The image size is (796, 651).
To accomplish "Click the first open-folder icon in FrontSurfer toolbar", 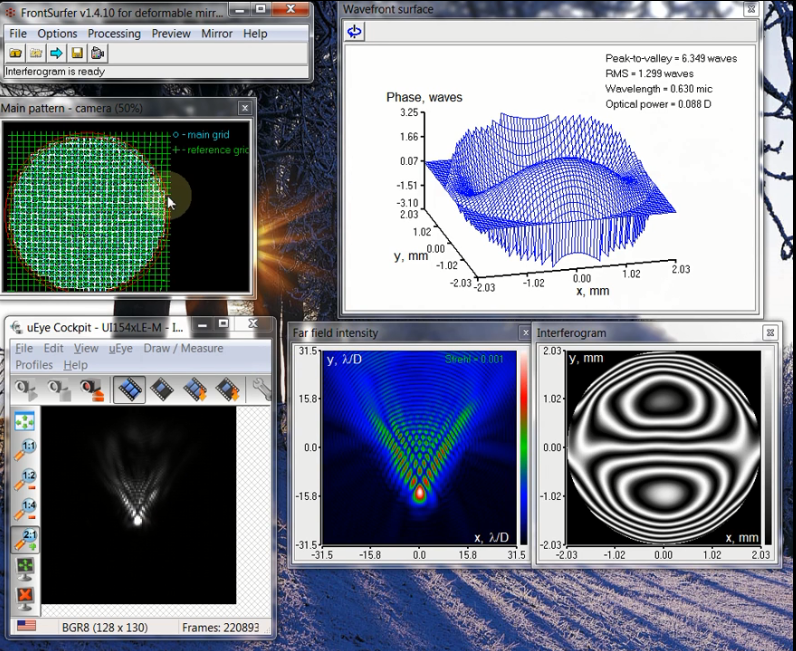I will click(15, 53).
